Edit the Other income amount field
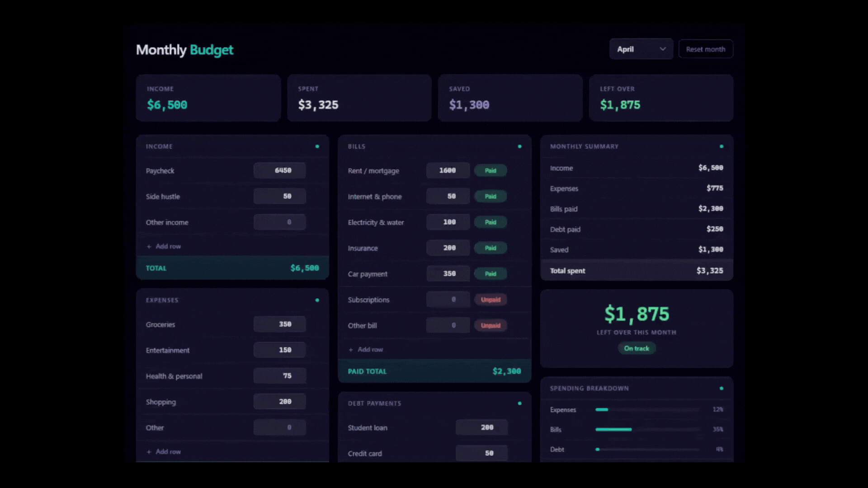This screenshot has width=868, height=488. pos(279,222)
